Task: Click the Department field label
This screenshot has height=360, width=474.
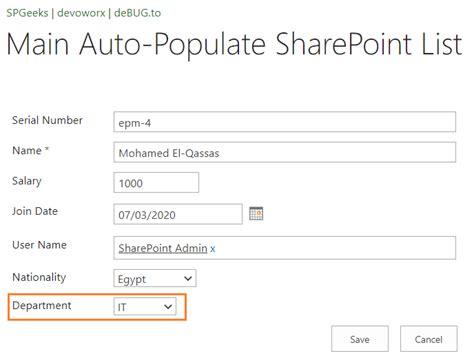Action: point(42,305)
